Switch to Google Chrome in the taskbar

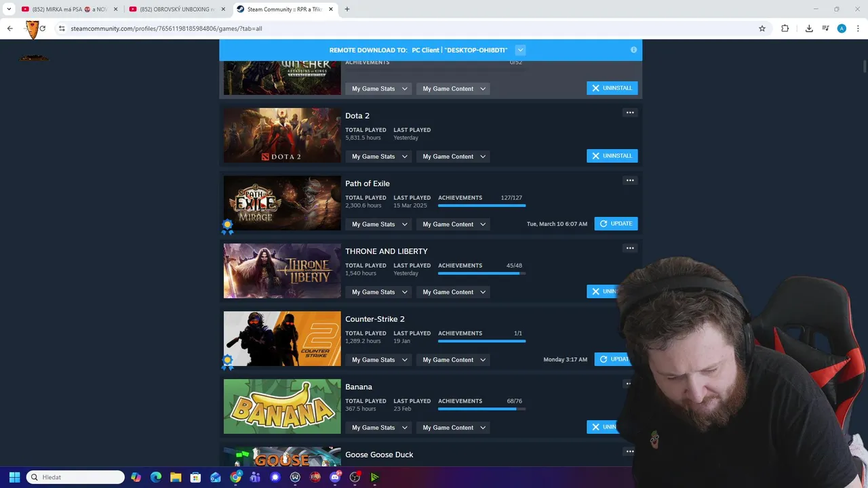235,477
